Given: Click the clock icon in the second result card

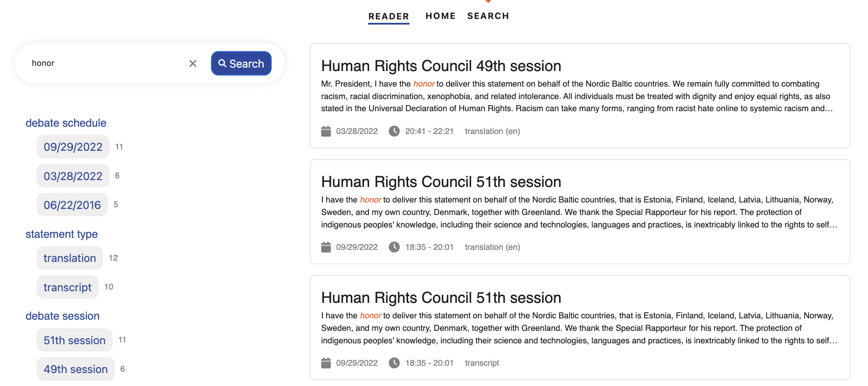Looking at the screenshot, I should pyautogui.click(x=394, y=247).
